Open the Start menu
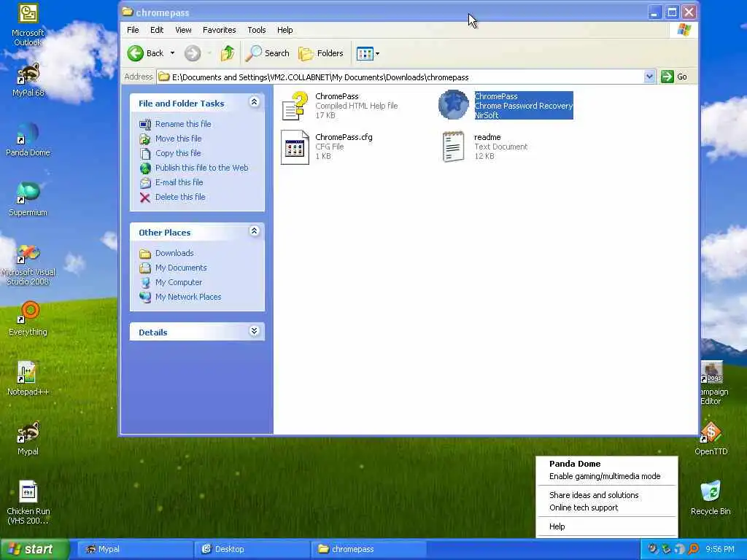Screen dimensions: 747x560 point(34,550)
